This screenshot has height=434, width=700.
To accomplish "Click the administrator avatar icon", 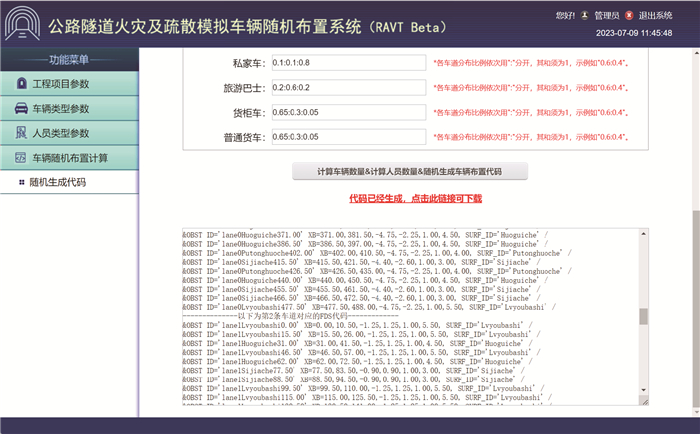I will [584, 16].
